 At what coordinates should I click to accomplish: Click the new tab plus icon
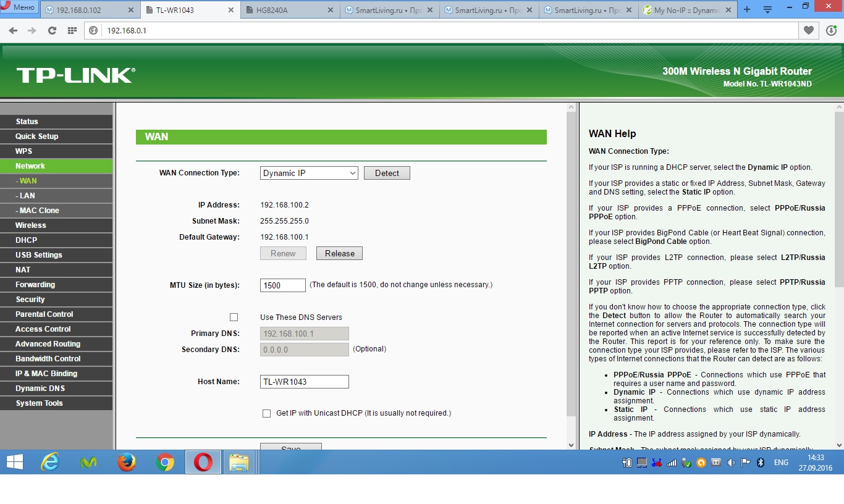(747, 10)
